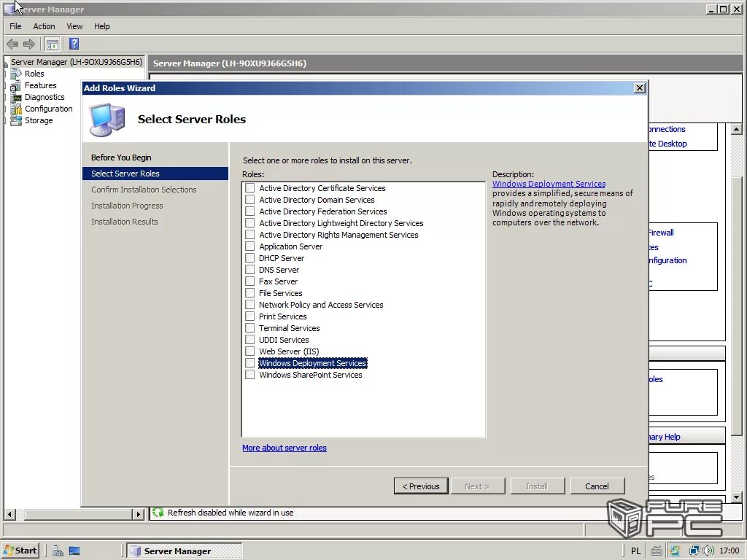The width and height of the screenshot is (747, 560).
Task: Click the Cancel button
Action: coord(597,486)
